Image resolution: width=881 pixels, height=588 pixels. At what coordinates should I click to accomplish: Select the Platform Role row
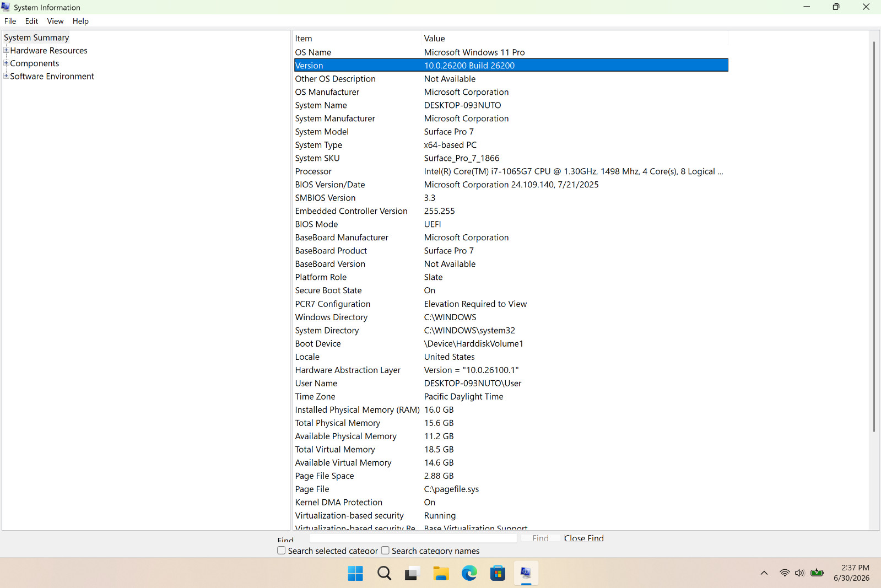[511, 277]
